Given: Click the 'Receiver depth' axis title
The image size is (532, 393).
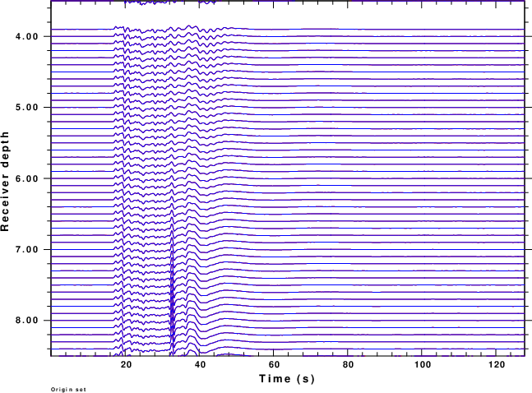Looking at the screenshot, I should coord(5,182).
